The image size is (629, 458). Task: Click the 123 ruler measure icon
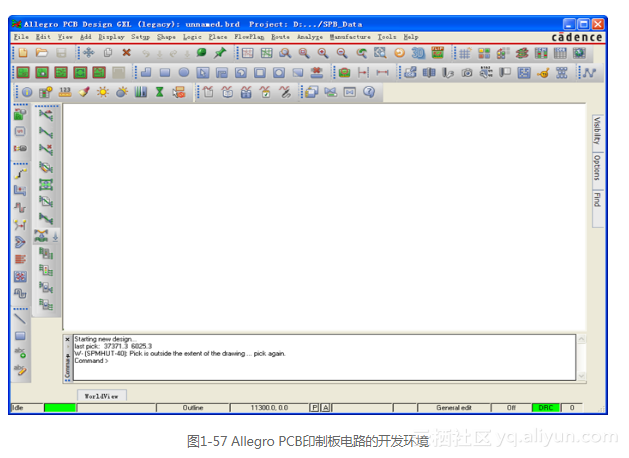pos(65,92)
